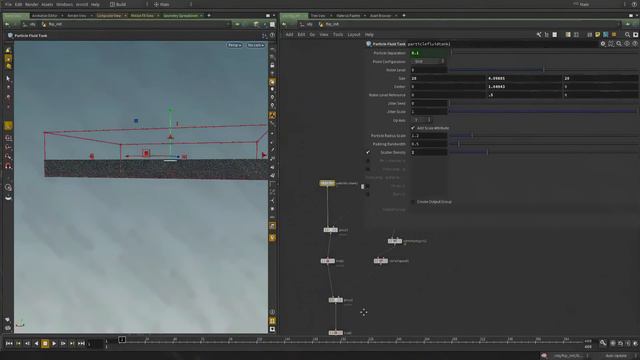This screenshot has width=640, height=360.
Task: Open network editor Add menu
Action: [x=289, y=35]
